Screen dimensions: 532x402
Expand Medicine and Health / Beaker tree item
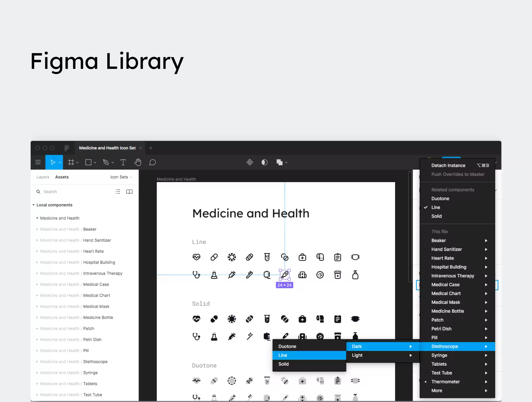pyautogui.click(x=37, y=229)
